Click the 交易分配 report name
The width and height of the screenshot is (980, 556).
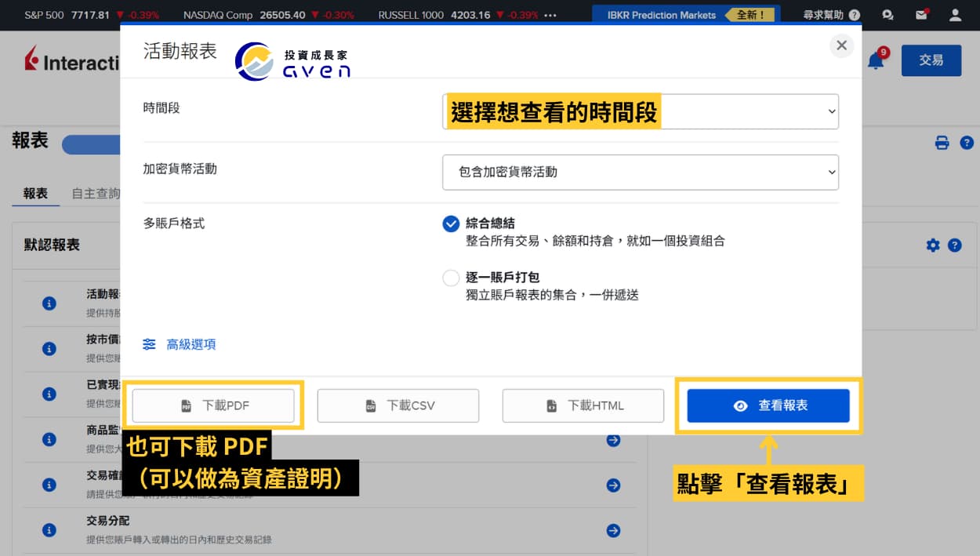click(x=107, y=521)
